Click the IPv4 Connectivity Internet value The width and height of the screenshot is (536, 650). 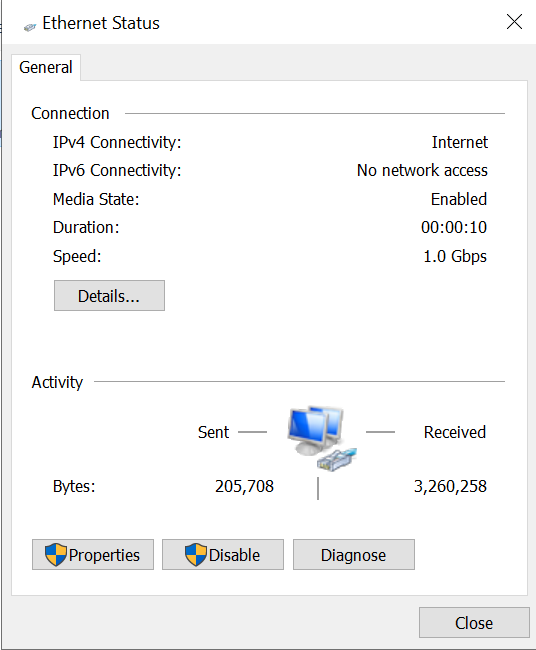460,142
